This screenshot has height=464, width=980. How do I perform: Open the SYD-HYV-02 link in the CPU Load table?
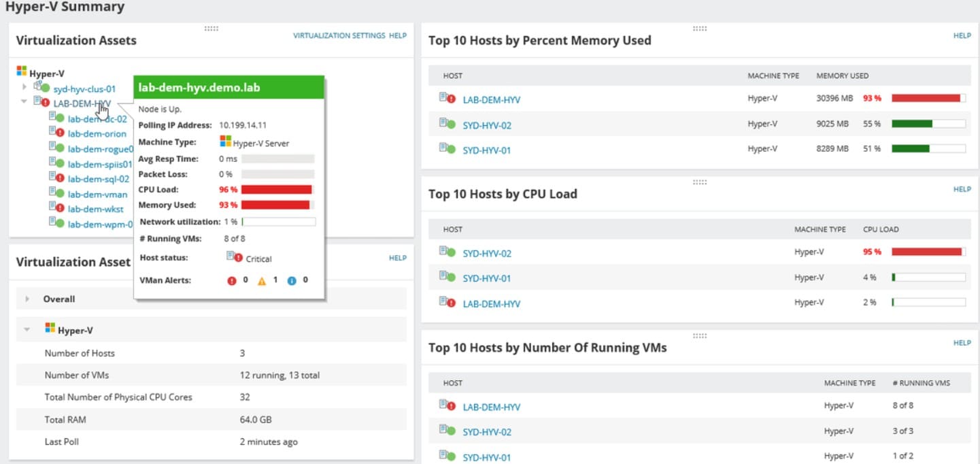[487, 254]
